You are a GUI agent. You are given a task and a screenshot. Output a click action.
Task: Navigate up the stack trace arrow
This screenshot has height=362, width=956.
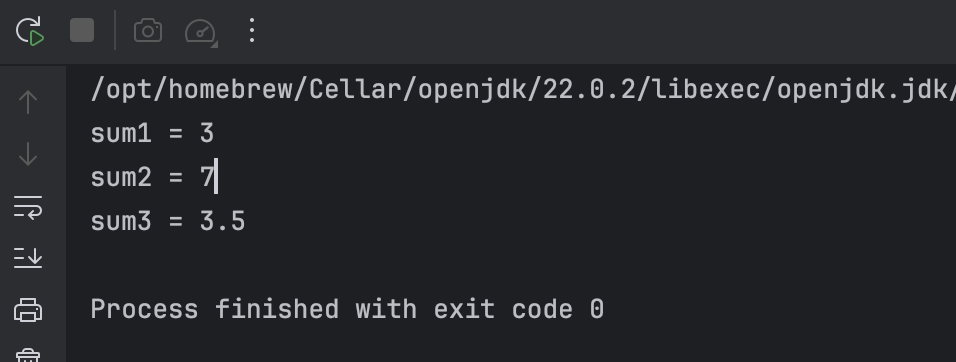(28, 102)
